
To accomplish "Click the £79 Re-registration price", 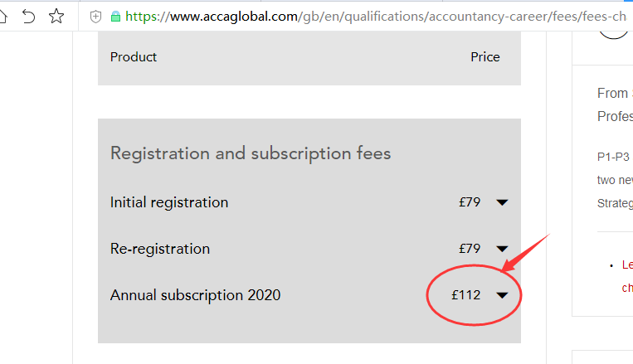I will [x=470, y=249].
